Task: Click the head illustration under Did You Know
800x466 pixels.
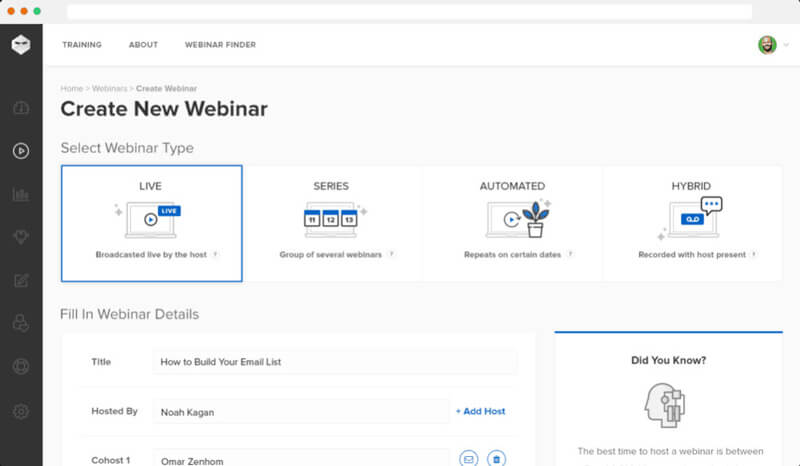Action: [x=665, y=405]
